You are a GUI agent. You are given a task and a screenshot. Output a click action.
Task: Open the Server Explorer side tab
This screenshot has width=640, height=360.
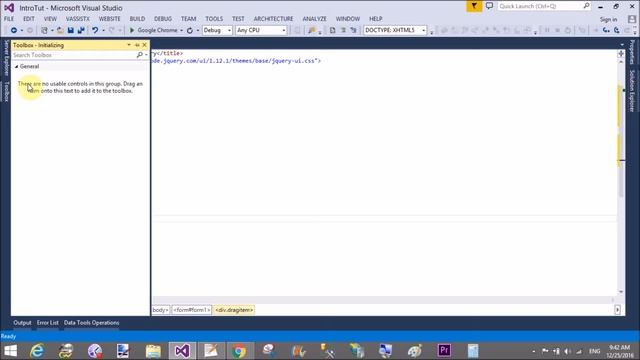[x=6, y=58]
